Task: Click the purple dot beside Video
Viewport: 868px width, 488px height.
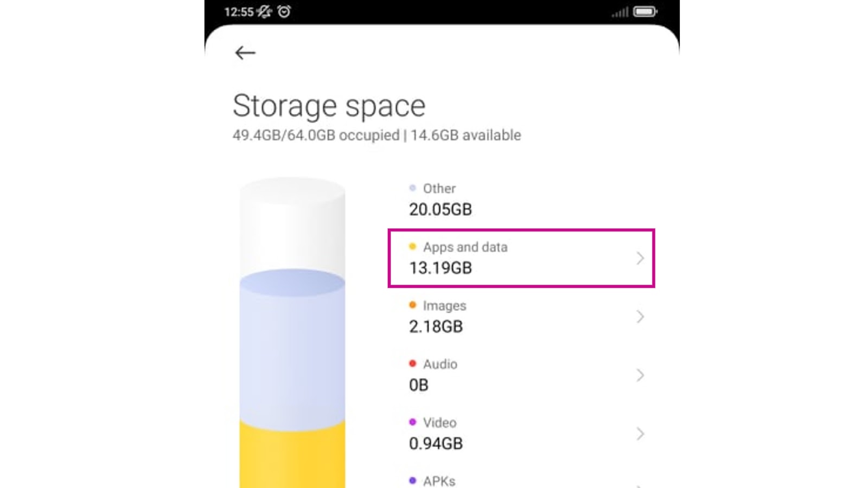Action: pyautogui.click(x=412, y=422)
